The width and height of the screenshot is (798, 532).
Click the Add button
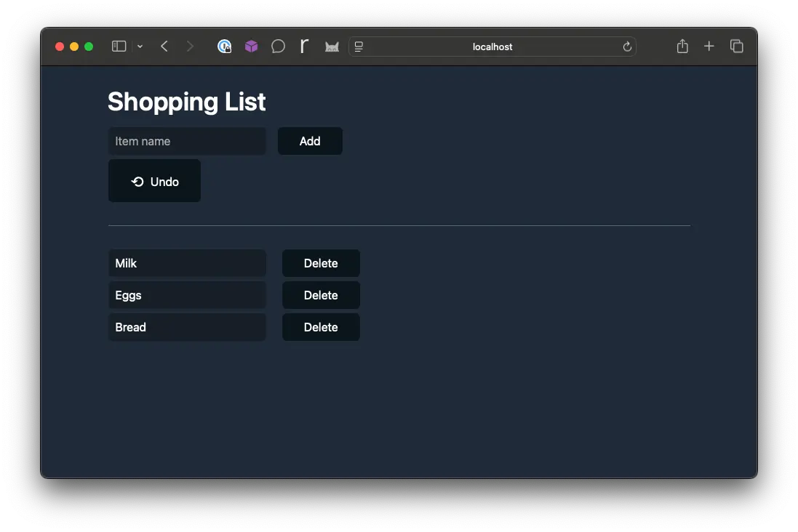tap(310, 141)
